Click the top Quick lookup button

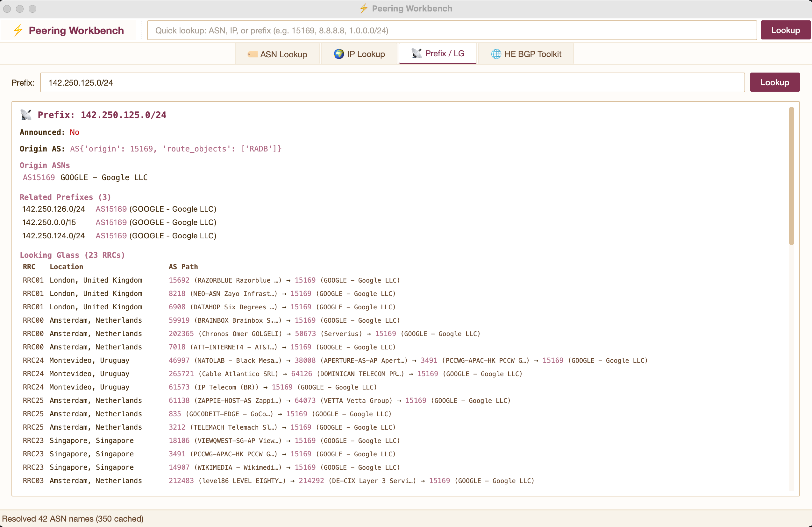coord(785,30)
